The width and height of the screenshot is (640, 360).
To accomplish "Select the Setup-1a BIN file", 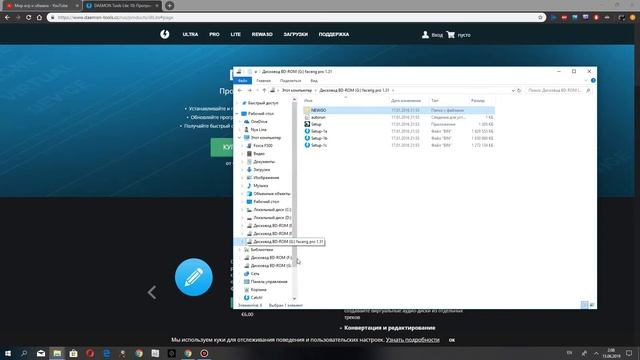I will click(319, 131).
